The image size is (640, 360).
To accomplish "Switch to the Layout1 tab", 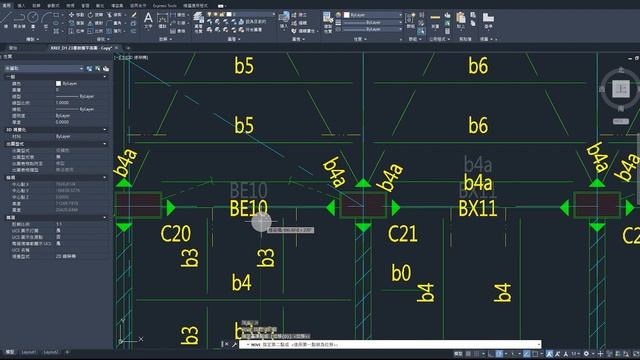I will click(29, 352).
